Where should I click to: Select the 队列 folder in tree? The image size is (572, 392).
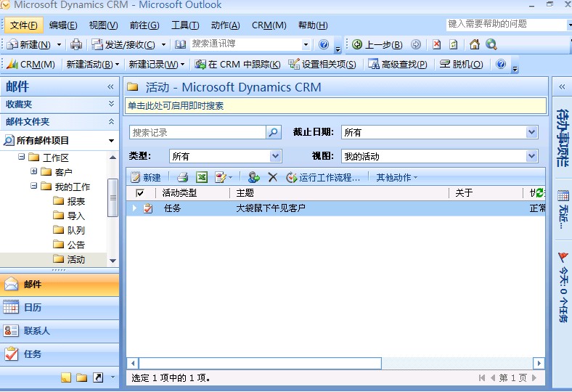[75, 230]
